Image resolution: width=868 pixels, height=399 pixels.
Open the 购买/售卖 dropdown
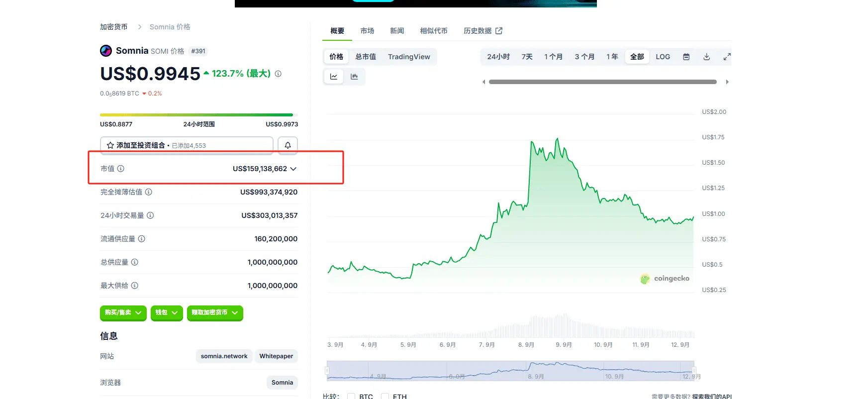pos(123,313)
